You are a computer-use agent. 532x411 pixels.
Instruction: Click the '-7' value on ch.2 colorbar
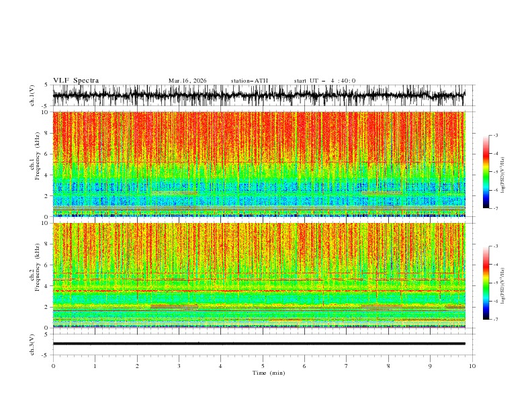tap(495, 319)
